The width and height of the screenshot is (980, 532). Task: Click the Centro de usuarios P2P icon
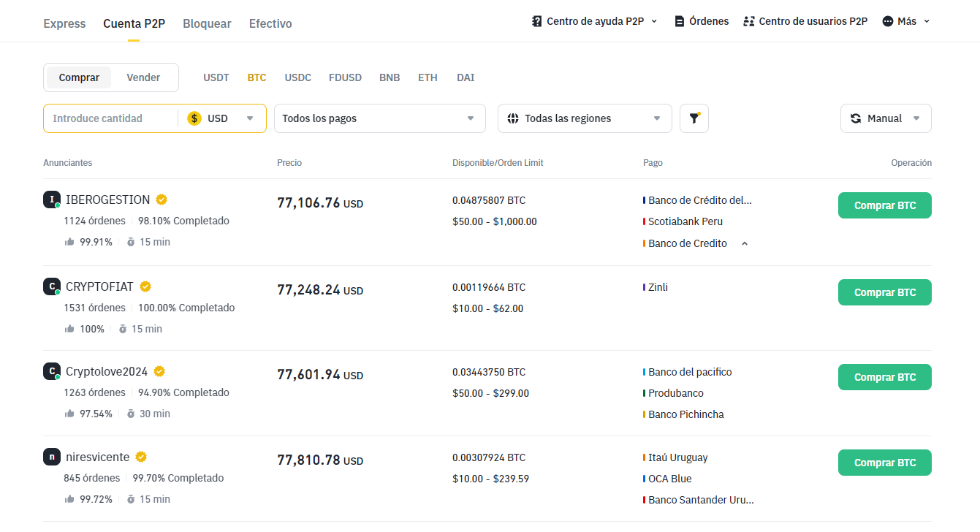[x=748, y=21]
